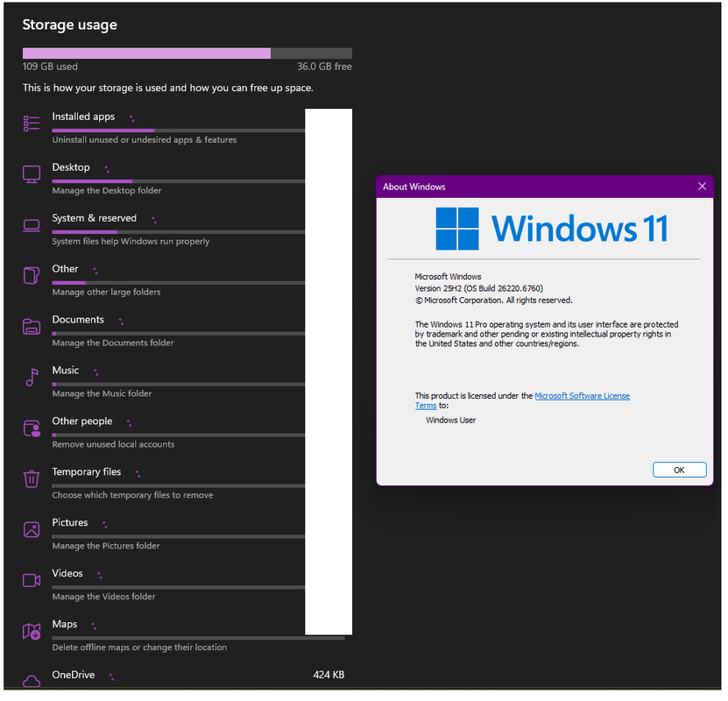Click the '424 KB' OneDrive size value
The image size is (728, 701).
click(x=329, y=675)
